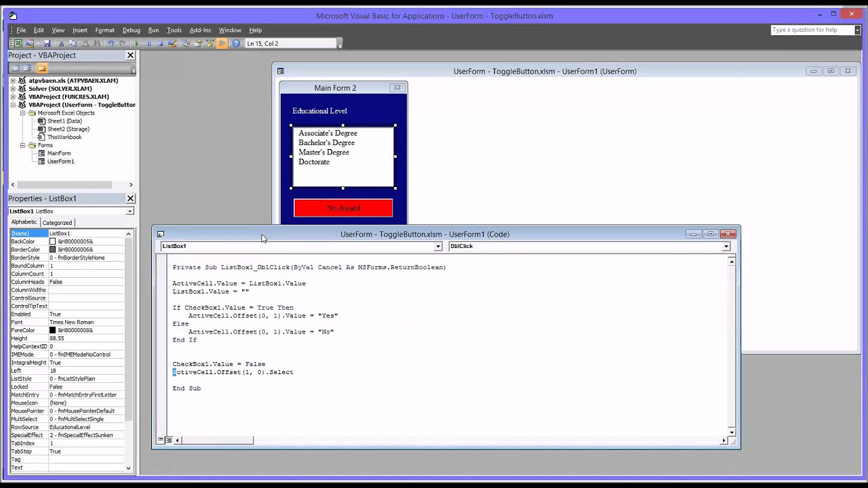This screenshot has height=488, width=868.
Task: Click the Reset stop icon
Action: click(x=160, y=43)
